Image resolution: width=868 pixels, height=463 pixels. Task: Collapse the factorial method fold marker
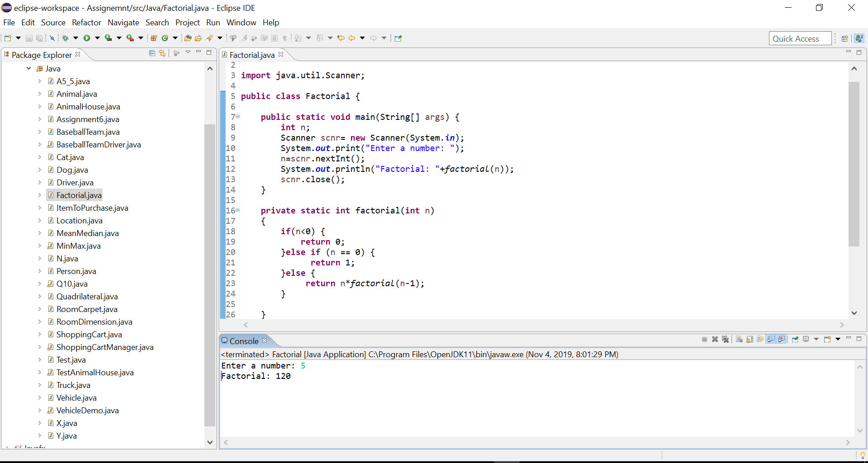tap(238, 210)
